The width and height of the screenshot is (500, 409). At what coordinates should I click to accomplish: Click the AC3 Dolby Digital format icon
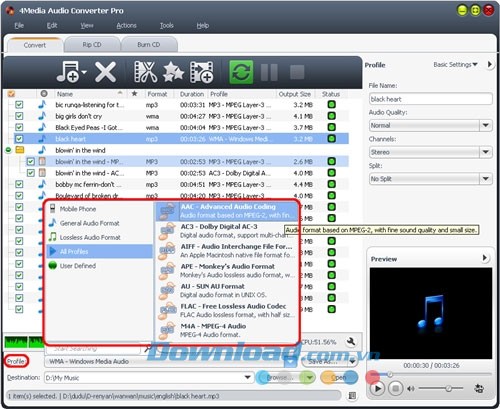coord(167,231)
